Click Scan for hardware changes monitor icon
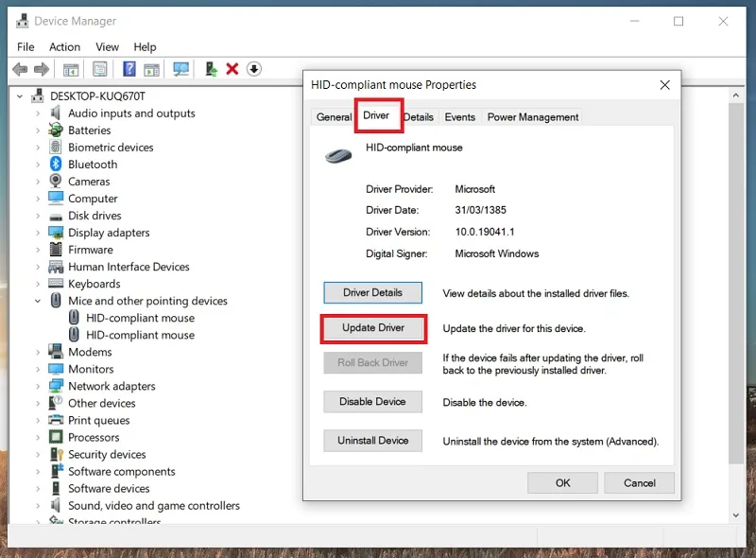The width and height of the screenshot is (756, 558). point(180,69)
